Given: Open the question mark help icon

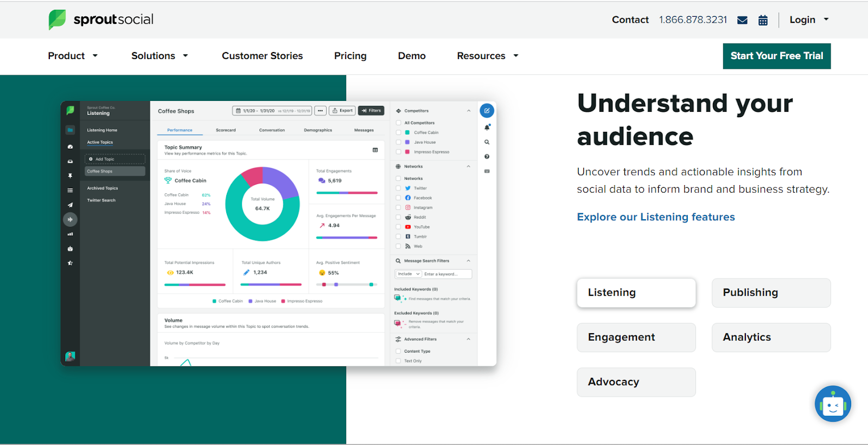Looking at the screenshot, I should coord(487,157).
